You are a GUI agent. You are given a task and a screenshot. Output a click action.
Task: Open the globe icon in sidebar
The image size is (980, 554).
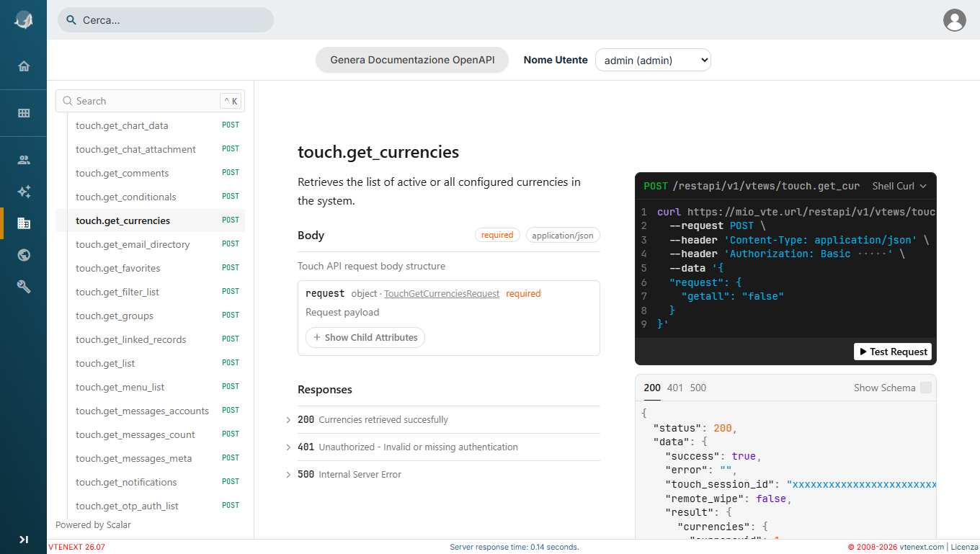pyautogui.click(x=24, y=255)
